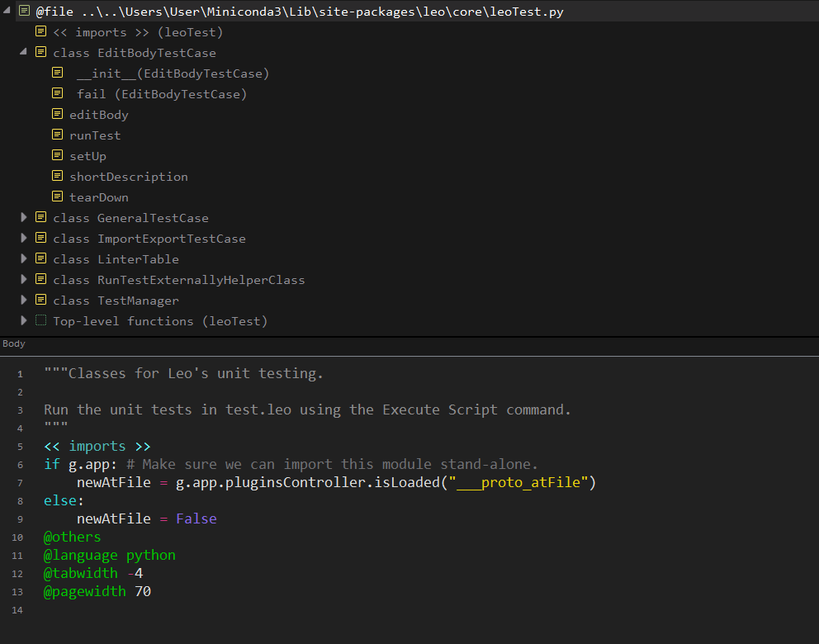Click the icon box beside the shortDescription node

(57, 176)
